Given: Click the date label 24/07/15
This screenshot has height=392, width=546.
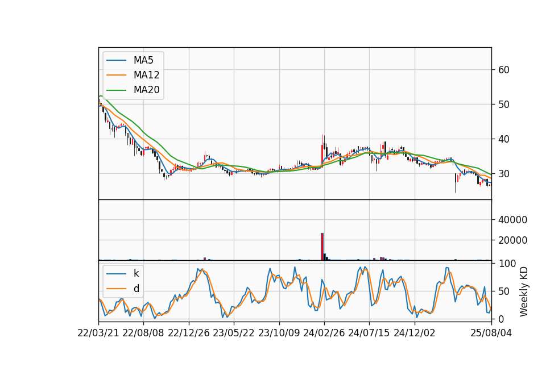Looking at the screenshot, I should [369, 333].
